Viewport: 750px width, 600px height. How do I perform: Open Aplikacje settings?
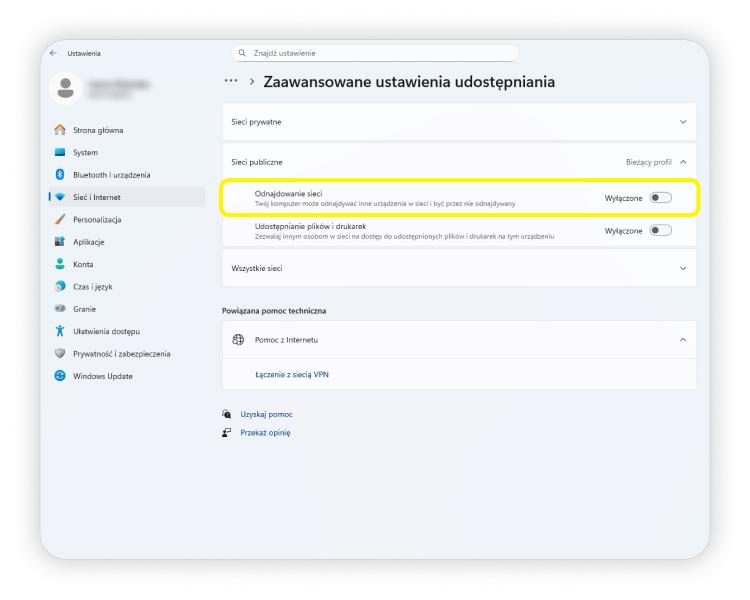click(x=127, y=242)
